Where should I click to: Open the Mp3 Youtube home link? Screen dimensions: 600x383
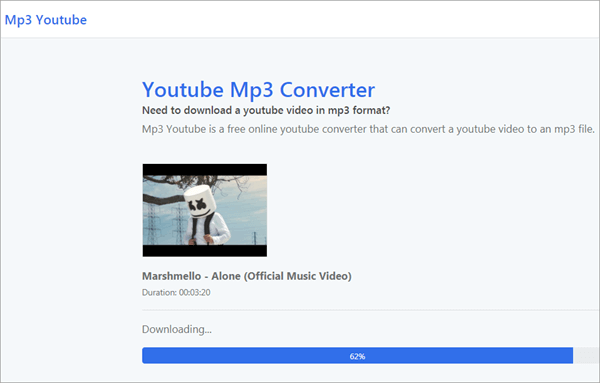pos(46,20)
